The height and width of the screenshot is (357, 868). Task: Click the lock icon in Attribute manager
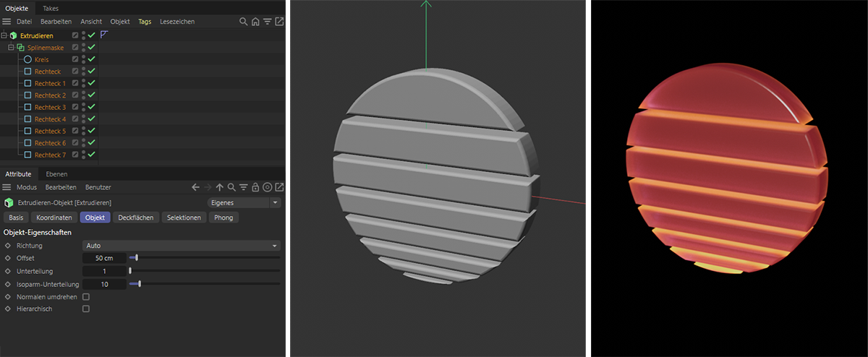click(255, 187)
